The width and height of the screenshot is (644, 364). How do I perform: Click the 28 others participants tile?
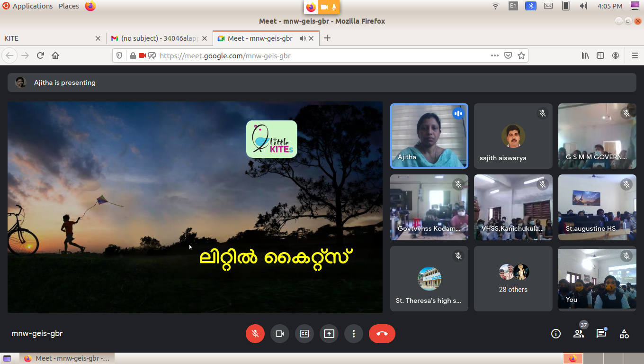point(513,279)
